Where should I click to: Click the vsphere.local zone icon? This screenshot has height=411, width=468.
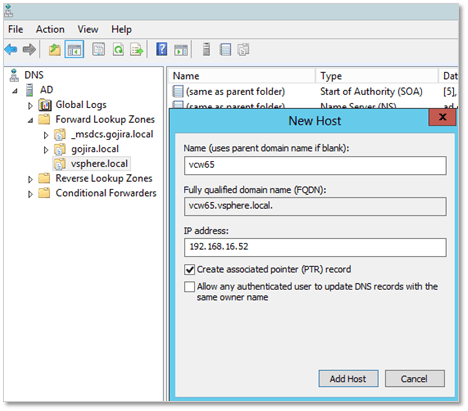coord(60,164)
